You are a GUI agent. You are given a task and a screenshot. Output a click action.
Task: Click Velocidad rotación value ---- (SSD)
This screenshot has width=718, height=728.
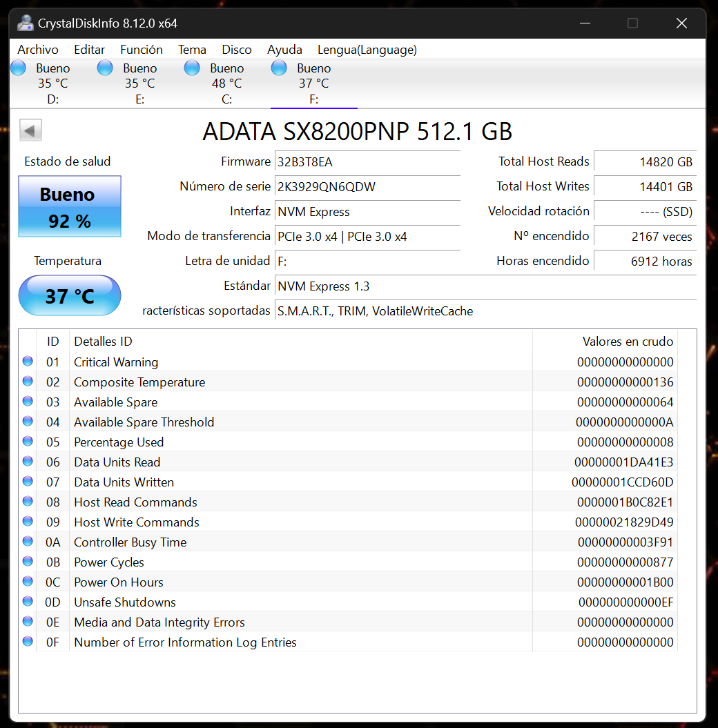(645, 212)
